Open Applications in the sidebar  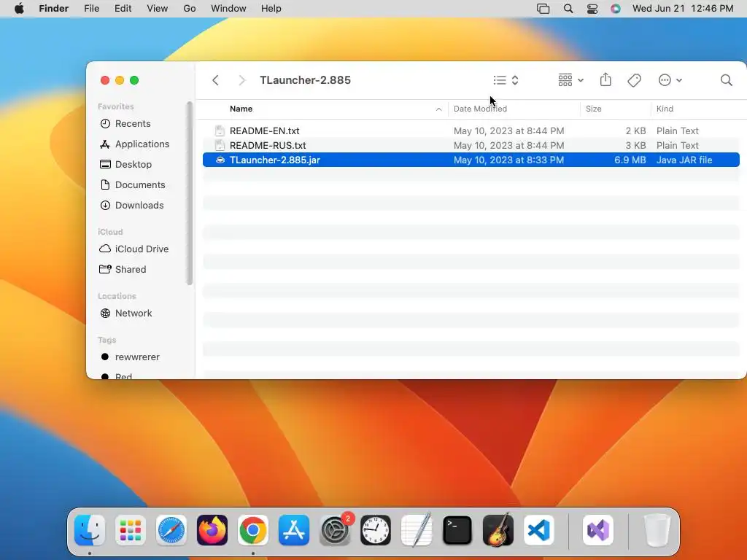click(x=134, y=144)
